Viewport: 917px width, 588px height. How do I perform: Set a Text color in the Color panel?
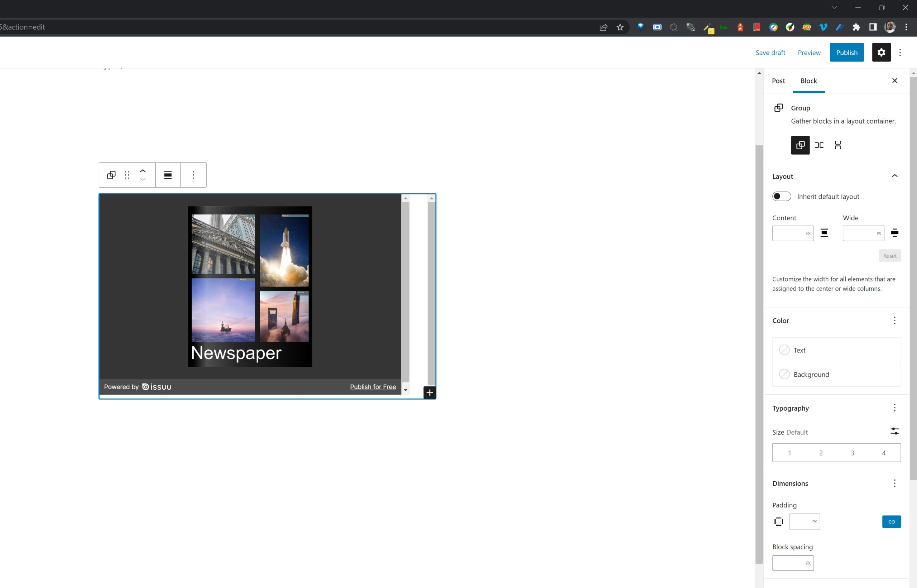(836, 350)
